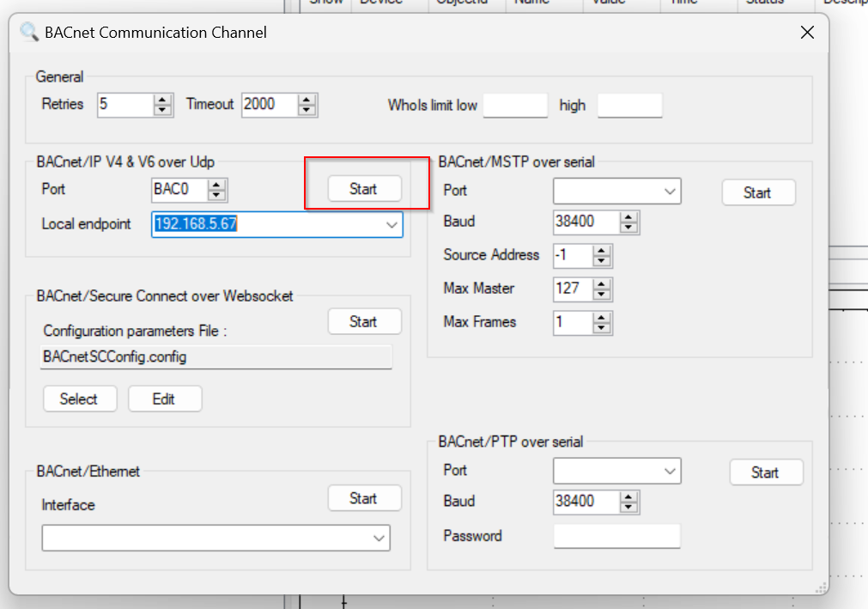Screen dimensions: 868x609
Task: Click the BACnet/IP Port field BAC0
Action: coord(180,190)
